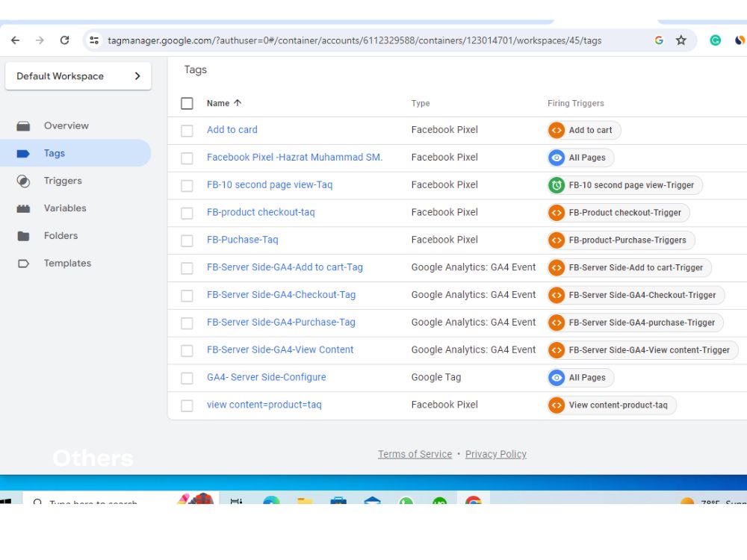Viewport: 747px width, 560px height.
Task: Click sort arrow next to Name
Action: [238, 103]
